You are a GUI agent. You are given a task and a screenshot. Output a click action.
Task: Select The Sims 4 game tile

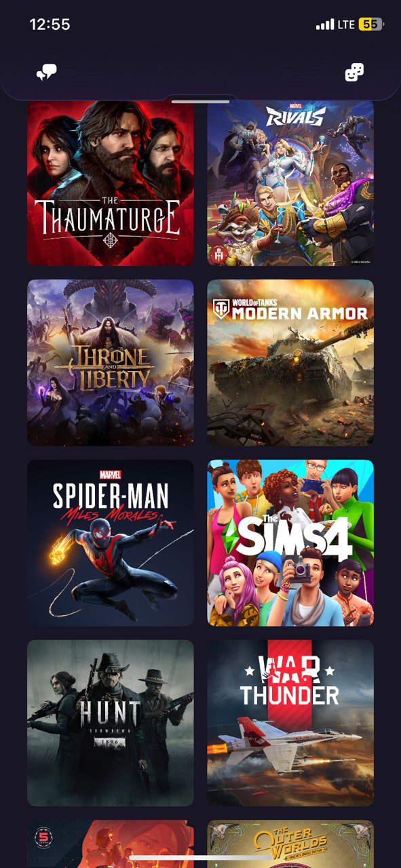(x=290, y=543)
